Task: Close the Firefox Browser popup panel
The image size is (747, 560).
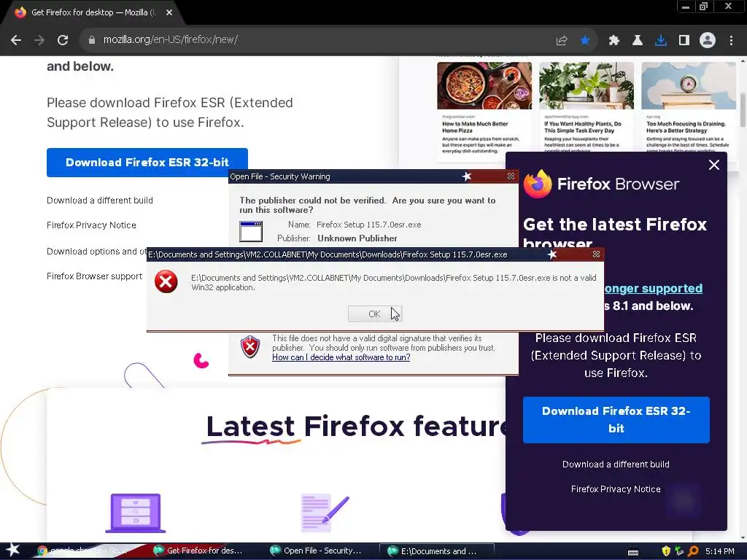Action: 713,165
